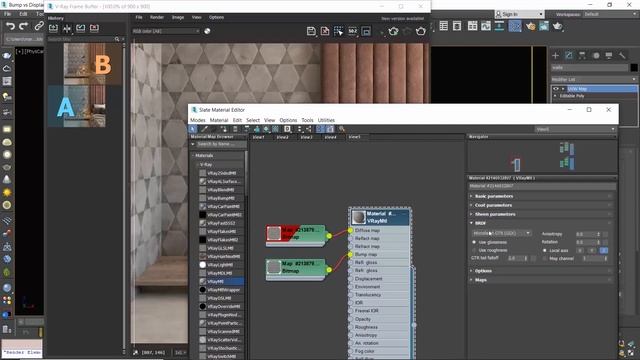640x360 pixels.
Task: Click the link chain icon in main toolbar
Action: [39, 27]
